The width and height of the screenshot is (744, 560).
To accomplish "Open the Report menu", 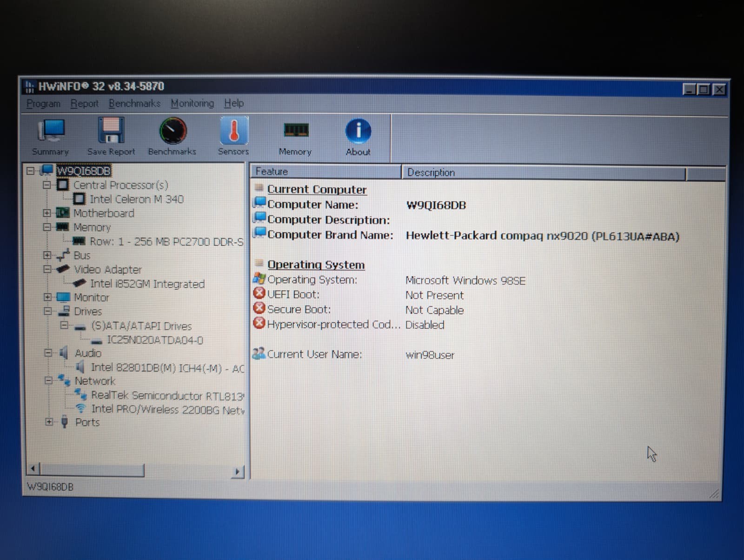I will (85, 103).
